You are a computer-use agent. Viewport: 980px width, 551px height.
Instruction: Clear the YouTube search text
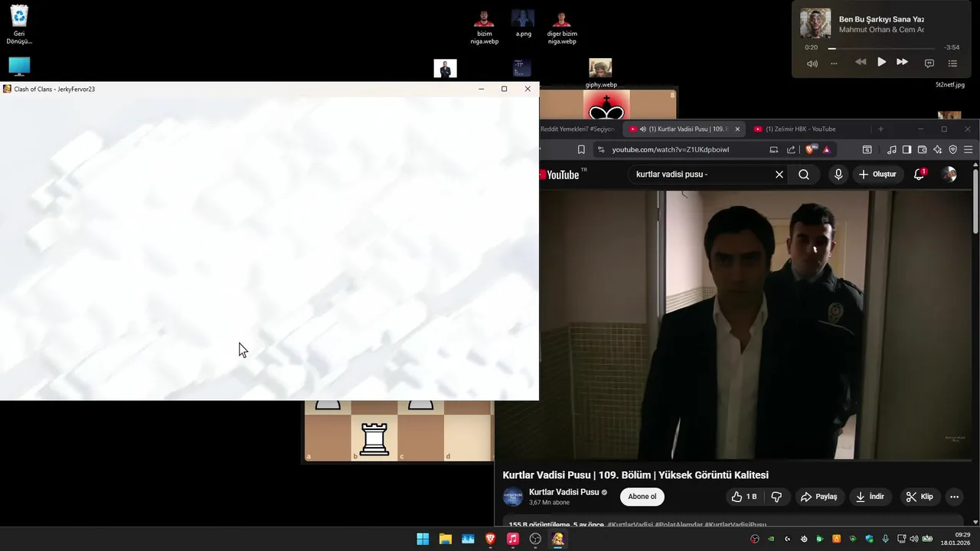point(779,174)
